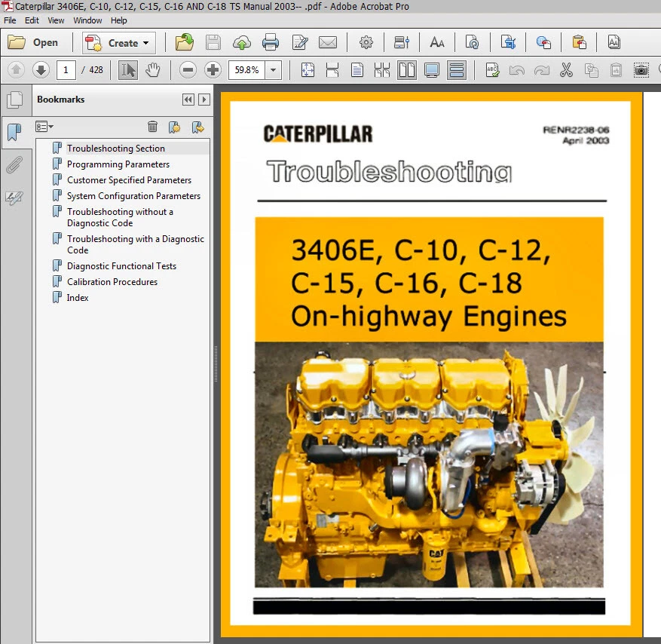
Task: Open the Index bookmark
Action: point(78,297)
